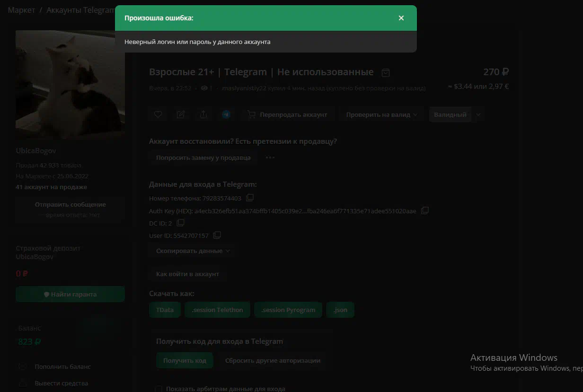Image resolution: width=583 pixels, height=392 pixels.
Task: Click the '≈ $3.44 или 2,97 €' conversion text
Action: (x=478, y=87)
